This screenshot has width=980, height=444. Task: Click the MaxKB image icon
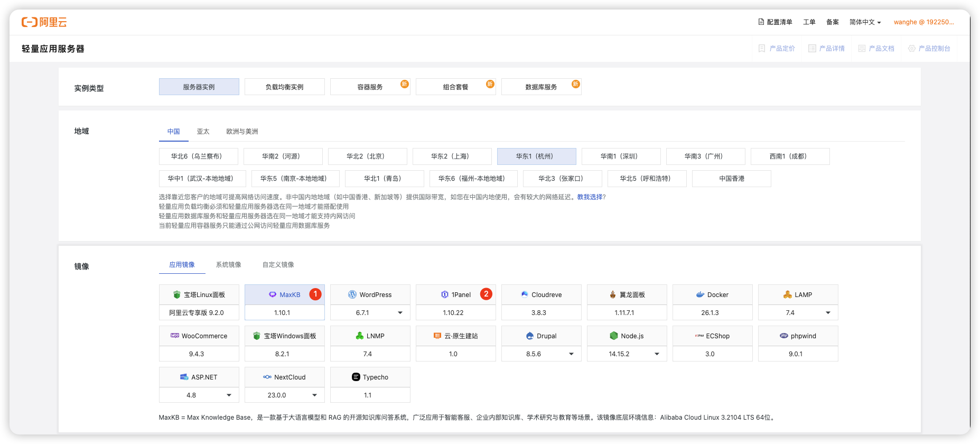273,295
